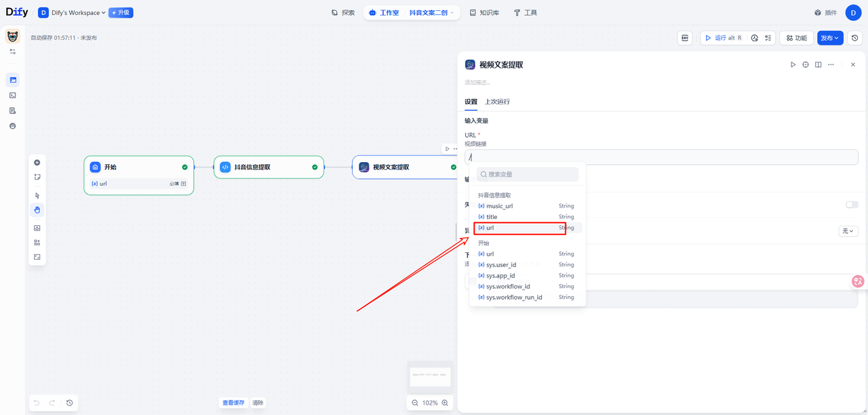
Task: Go to the 知识库 menu item
Action: tap(484, 13)
